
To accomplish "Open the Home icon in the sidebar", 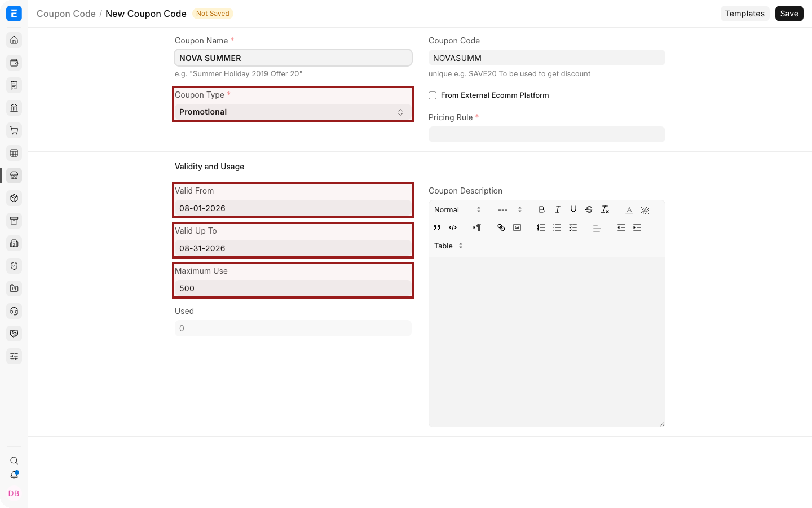I will (x=14, y=40).
